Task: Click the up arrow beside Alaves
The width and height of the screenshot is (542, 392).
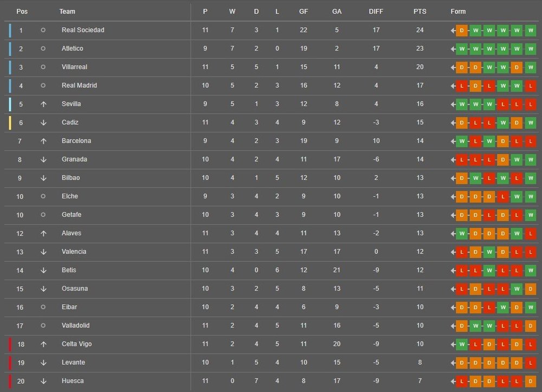Action: tap(43, 233)
